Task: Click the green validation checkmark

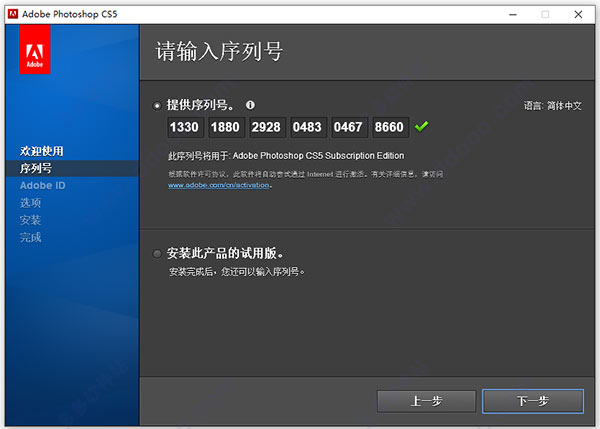Action: 421,126
